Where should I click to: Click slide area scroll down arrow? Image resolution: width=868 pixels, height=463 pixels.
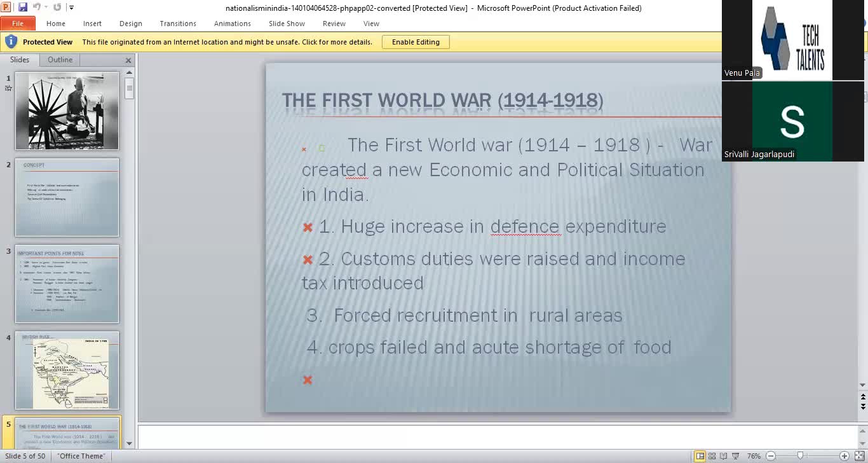click(863, 385)
